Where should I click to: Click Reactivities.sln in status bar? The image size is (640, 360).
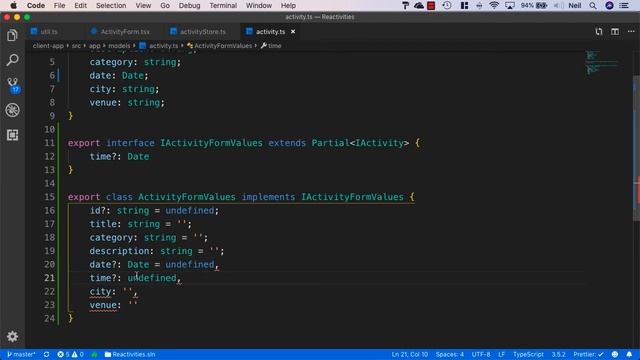[130, 354]
